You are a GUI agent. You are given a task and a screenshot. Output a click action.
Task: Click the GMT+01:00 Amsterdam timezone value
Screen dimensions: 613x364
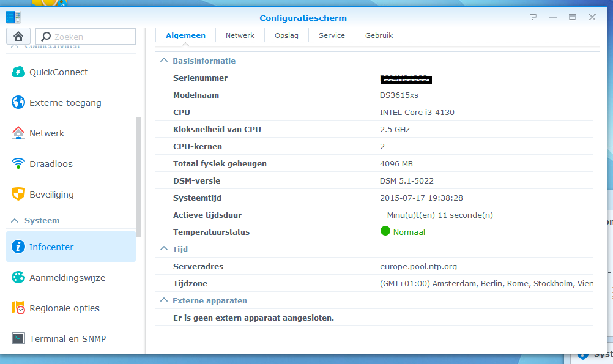point(486,284)
